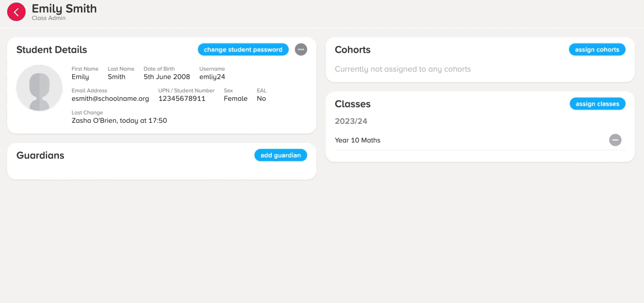
Task: Click assign classes button
Action: (597, 104)
